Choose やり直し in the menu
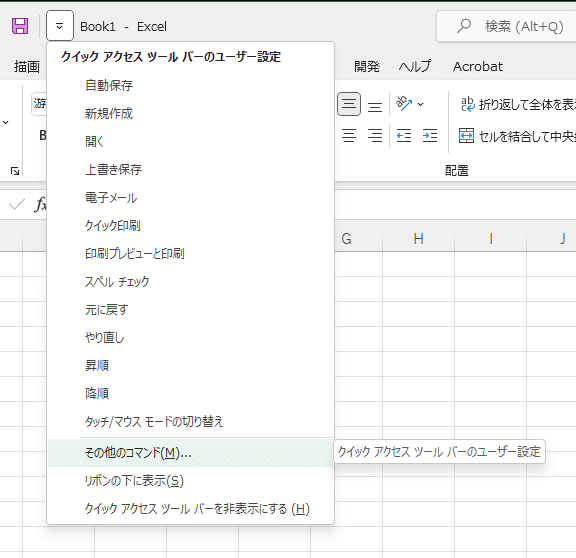 pyautogui.click(x=191, y=338)
